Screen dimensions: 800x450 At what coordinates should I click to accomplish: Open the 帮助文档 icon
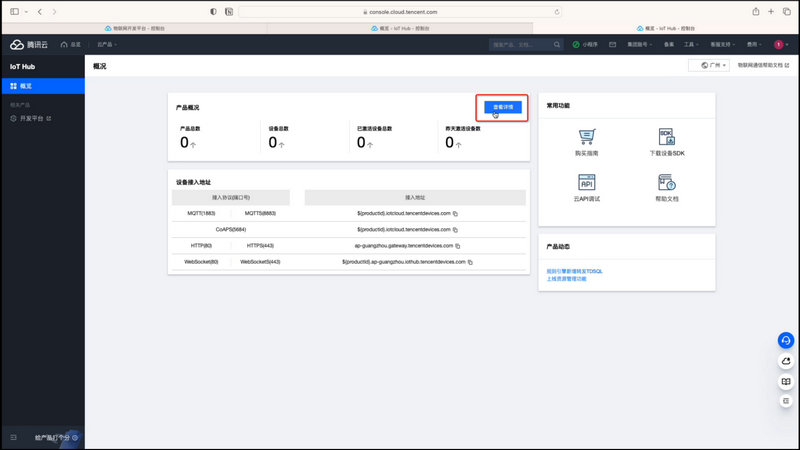[666, 182]
